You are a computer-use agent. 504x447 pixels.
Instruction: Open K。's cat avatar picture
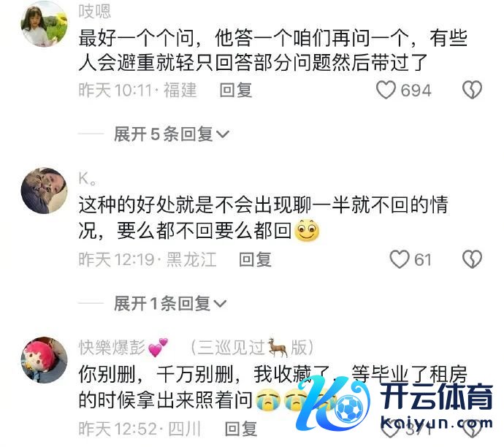45,190
